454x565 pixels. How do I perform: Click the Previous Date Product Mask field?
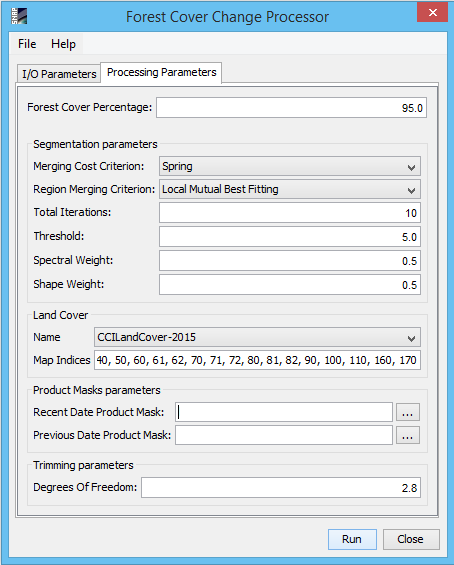(x=284, y=435)
